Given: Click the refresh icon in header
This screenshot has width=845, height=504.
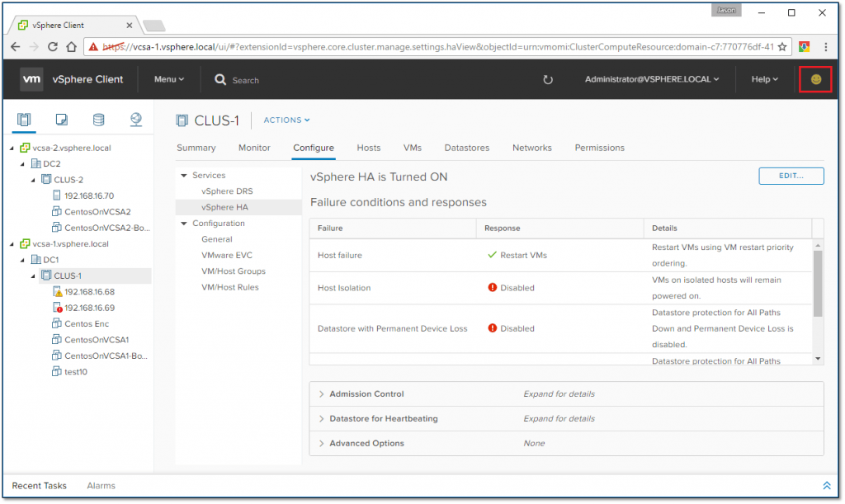Looking at the screenshot, I should [548, 80].
